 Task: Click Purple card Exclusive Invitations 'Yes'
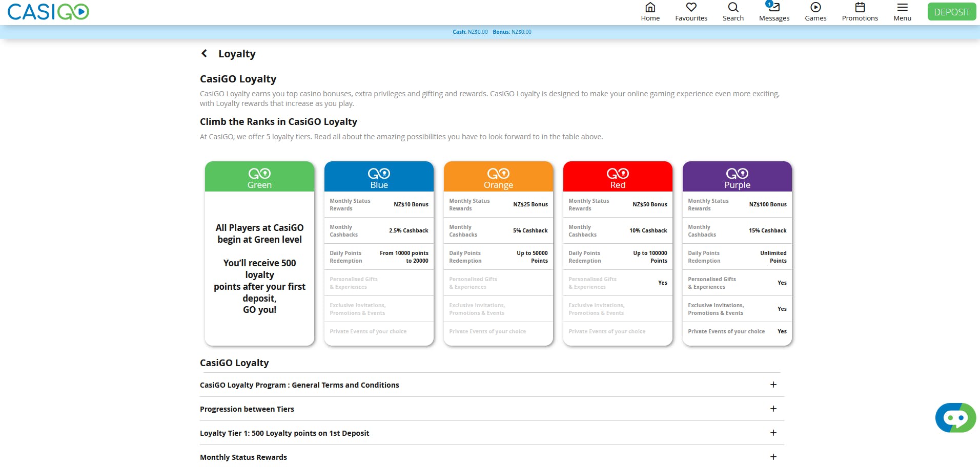(782, 309)
